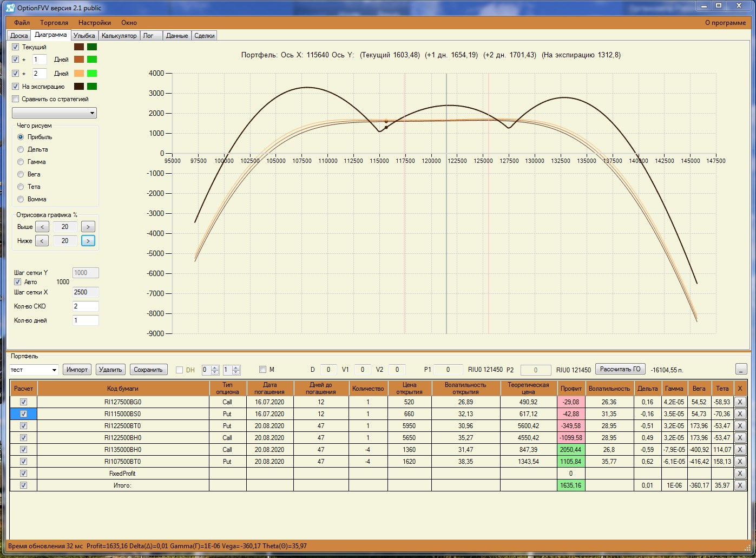Open the Торговля menu
This screenshot has width=756, height=558.
(x=54, y=23)
